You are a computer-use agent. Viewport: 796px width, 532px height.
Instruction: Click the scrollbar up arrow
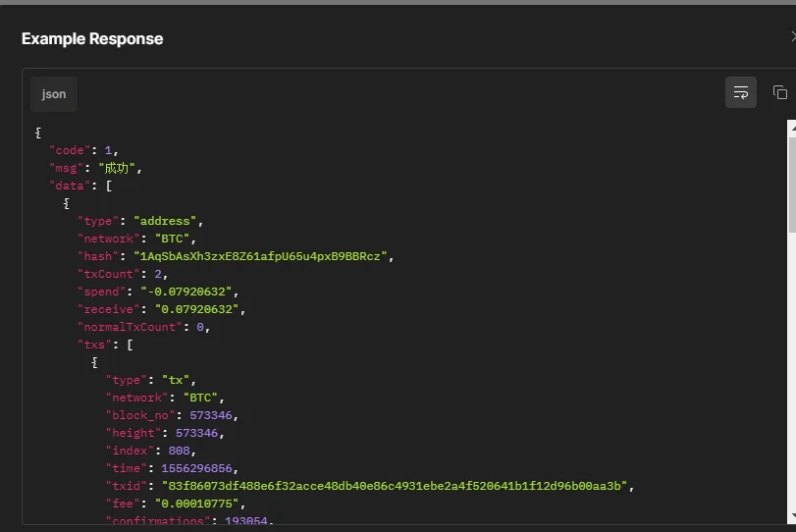(x=791, y=127)
